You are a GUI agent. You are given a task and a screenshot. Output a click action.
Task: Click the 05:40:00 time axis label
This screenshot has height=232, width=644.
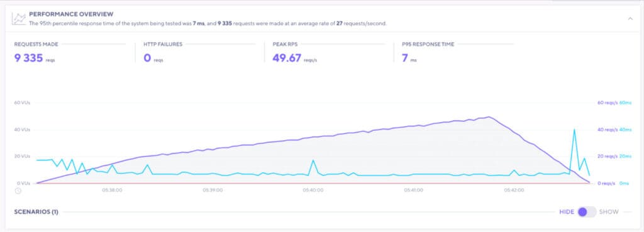[x=313, y=190]
